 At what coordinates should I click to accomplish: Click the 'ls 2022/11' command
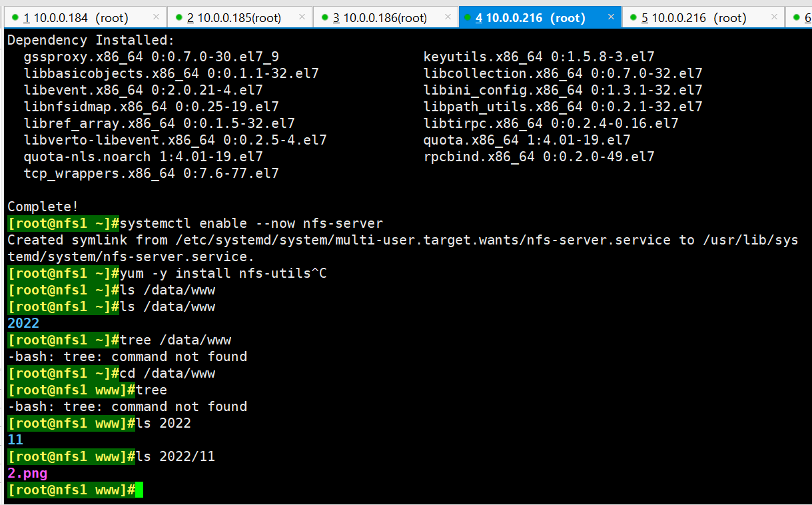pyautogui.click(x=176, y=456)
